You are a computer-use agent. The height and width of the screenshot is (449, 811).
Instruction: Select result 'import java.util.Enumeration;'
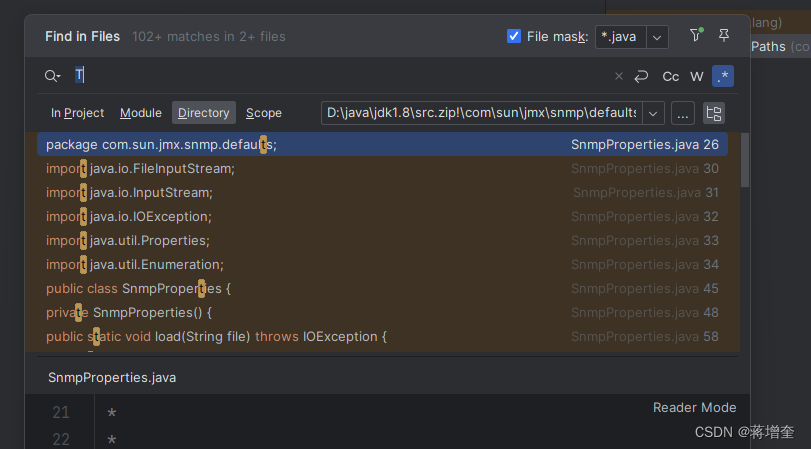[382, 264]
